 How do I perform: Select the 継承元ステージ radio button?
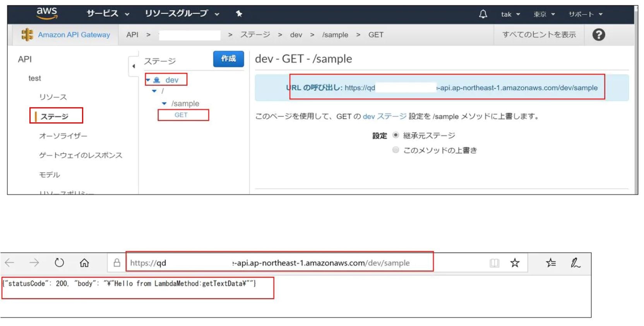click(396, 135)
